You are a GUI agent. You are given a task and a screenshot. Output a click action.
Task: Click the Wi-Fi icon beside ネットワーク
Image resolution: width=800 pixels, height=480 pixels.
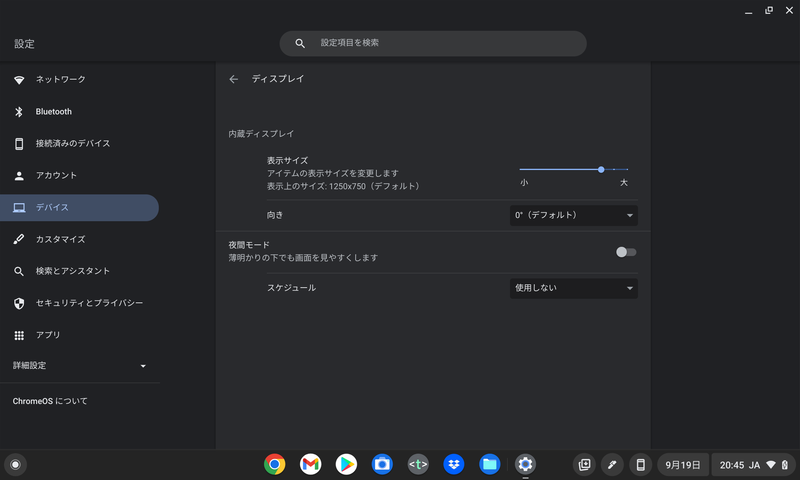click(x=19, y=80)
